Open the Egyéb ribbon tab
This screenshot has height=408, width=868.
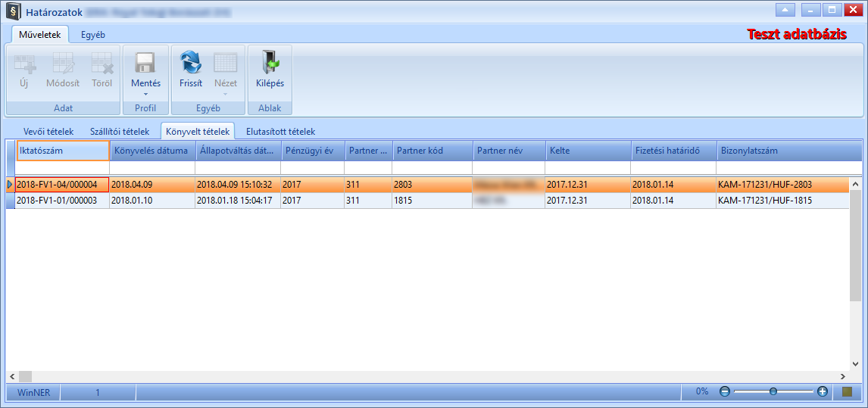(x=93, y=35)
